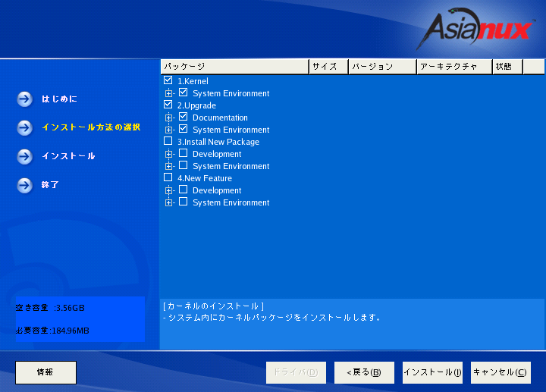The image size is (546, 392).
Task: Click the Asianux logo
Action: tap(475, 29)
